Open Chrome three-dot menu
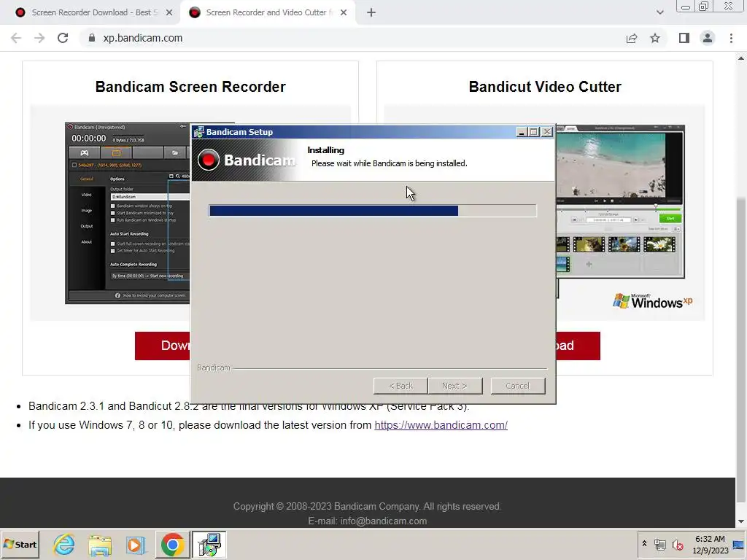747x560 pixels. tap(731, 38)
